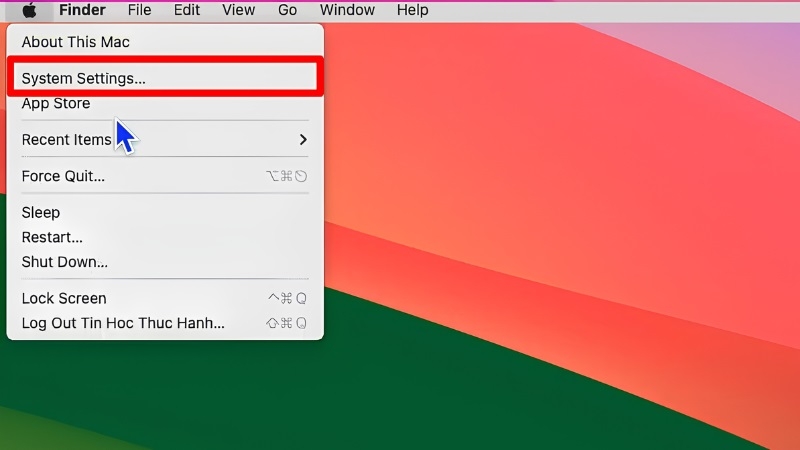Open the Window menu
Image resolution: width=800 pixels, height=450 pixels.
347,10
